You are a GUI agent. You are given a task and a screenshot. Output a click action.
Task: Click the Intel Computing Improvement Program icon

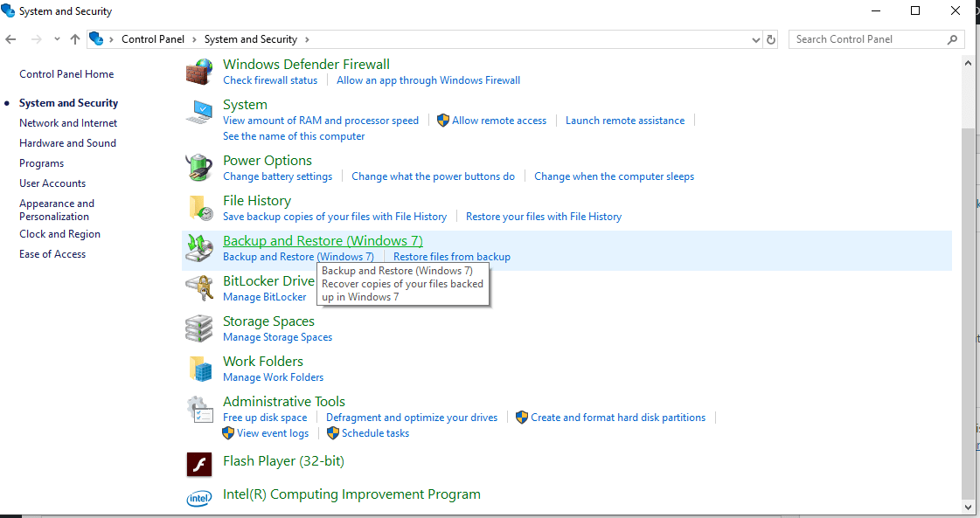tap(199, 497)
